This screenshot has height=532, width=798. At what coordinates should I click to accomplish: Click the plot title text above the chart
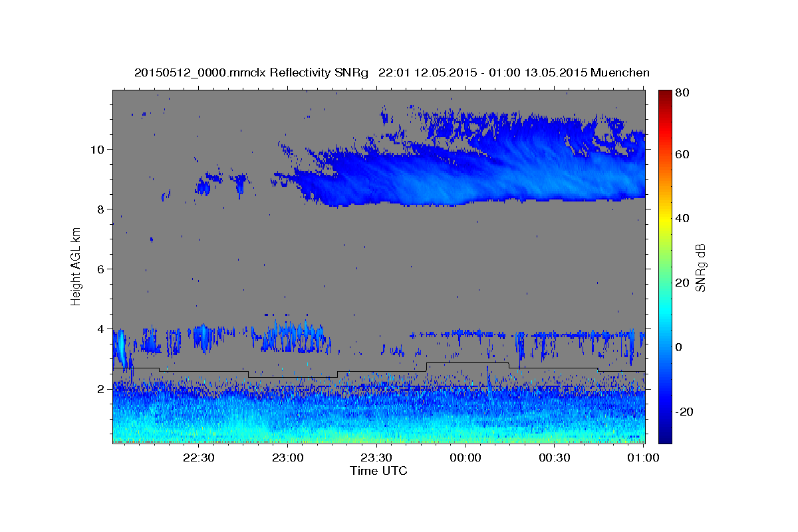(x=392, y=72)
